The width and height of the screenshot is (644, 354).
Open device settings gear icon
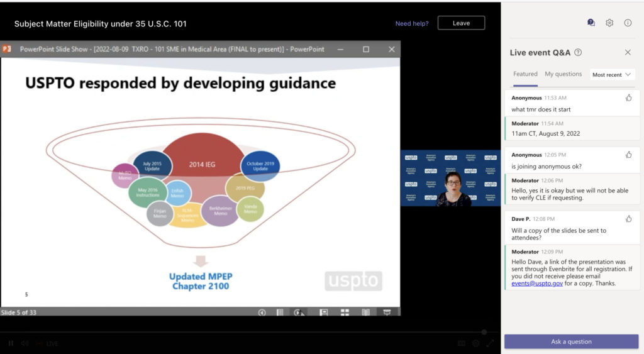click(x=609, y=23)
